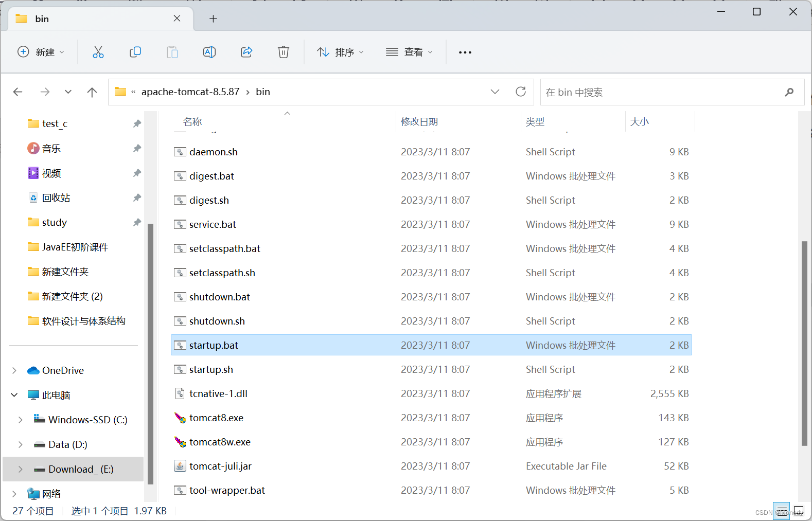Screen dimensions: 812x521
Task: Click the Paste clipboard icon
Action: [172, 52]
